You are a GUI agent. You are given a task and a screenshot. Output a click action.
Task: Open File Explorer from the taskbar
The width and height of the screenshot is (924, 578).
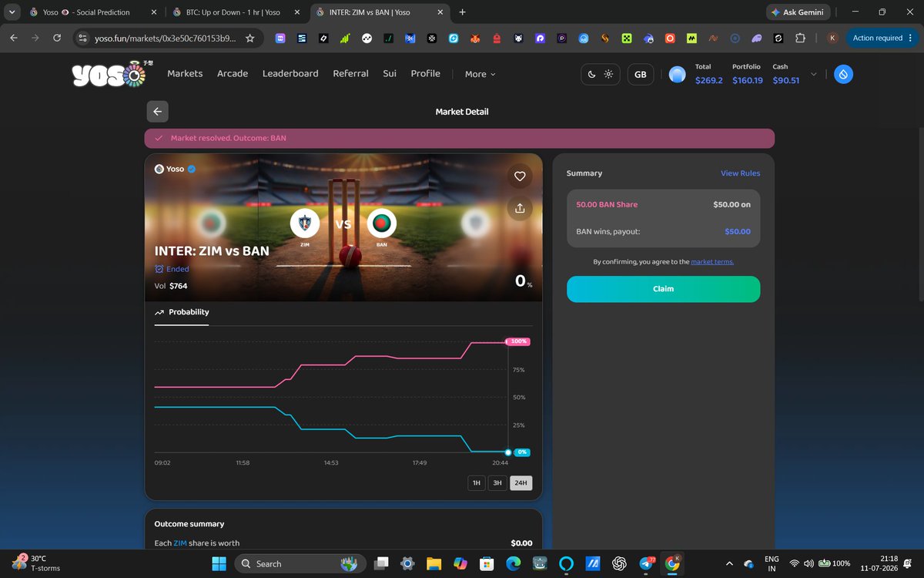433,563
